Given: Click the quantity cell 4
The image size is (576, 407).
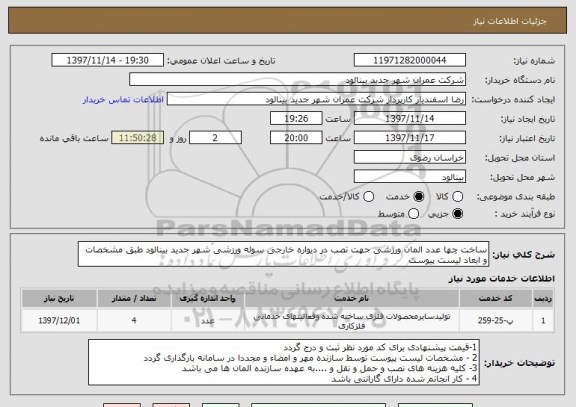Looking at the screenshot, I should point(134,321).
